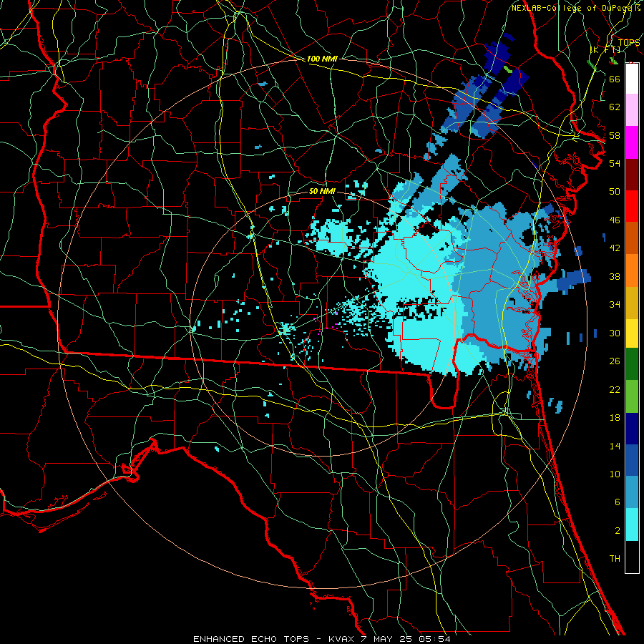The width and height of the screenshot is (644, 644).
Task: Click the bright red 50 legend swatch
Action: pyautogui.click(x=632, y=206)
